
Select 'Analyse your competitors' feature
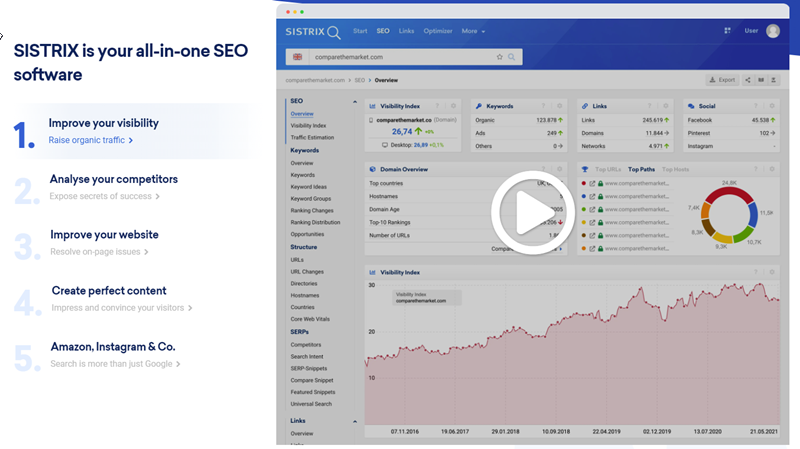coord(113,179)
